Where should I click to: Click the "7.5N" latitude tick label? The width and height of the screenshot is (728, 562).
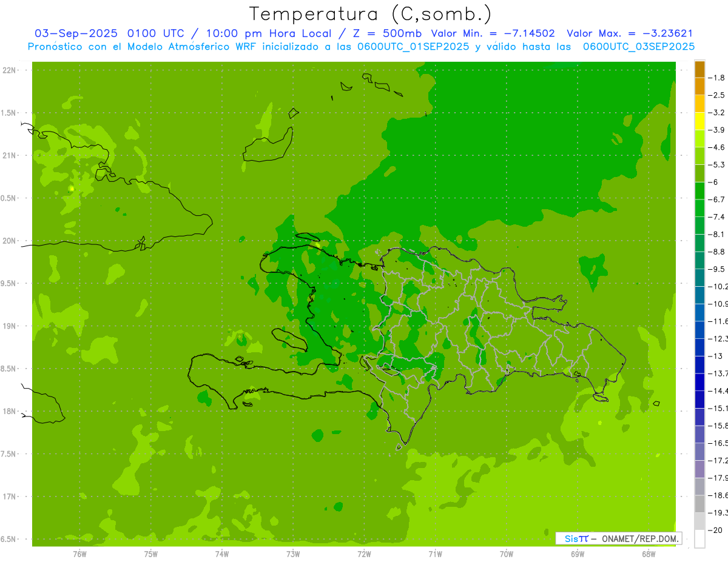tap(9, 453)
